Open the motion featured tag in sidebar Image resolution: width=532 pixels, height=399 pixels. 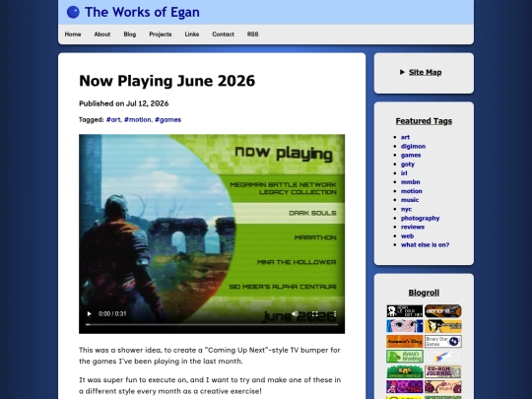point(411,191)
